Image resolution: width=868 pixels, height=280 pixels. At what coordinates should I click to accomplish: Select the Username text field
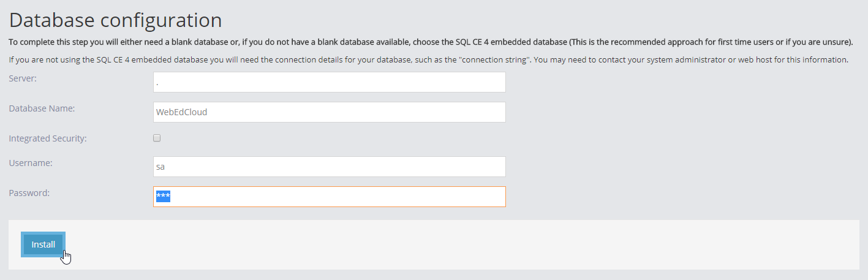coord(329,167)
